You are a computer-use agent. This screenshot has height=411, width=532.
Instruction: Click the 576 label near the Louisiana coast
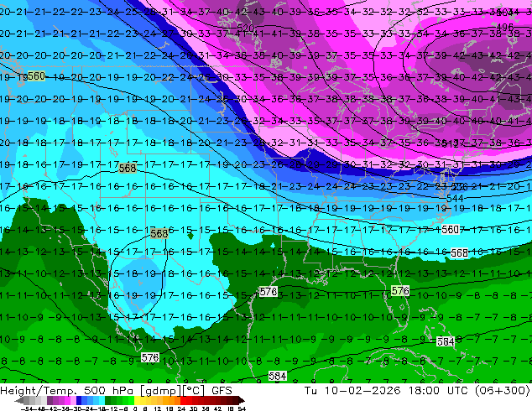point(269,292)
